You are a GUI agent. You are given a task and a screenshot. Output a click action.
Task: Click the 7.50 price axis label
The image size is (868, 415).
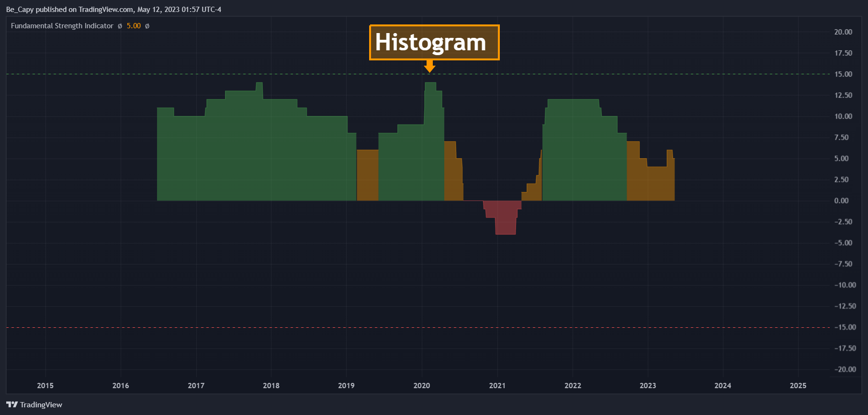841,138
